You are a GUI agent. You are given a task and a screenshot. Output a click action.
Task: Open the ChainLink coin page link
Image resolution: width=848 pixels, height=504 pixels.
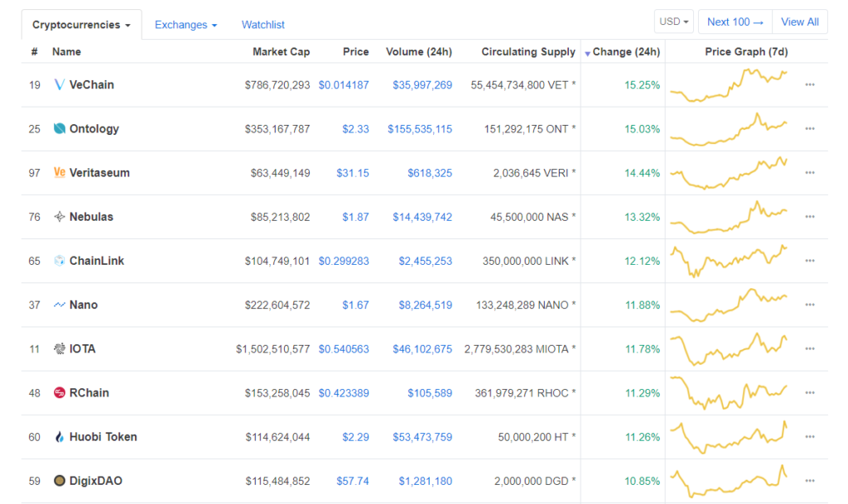97,261
